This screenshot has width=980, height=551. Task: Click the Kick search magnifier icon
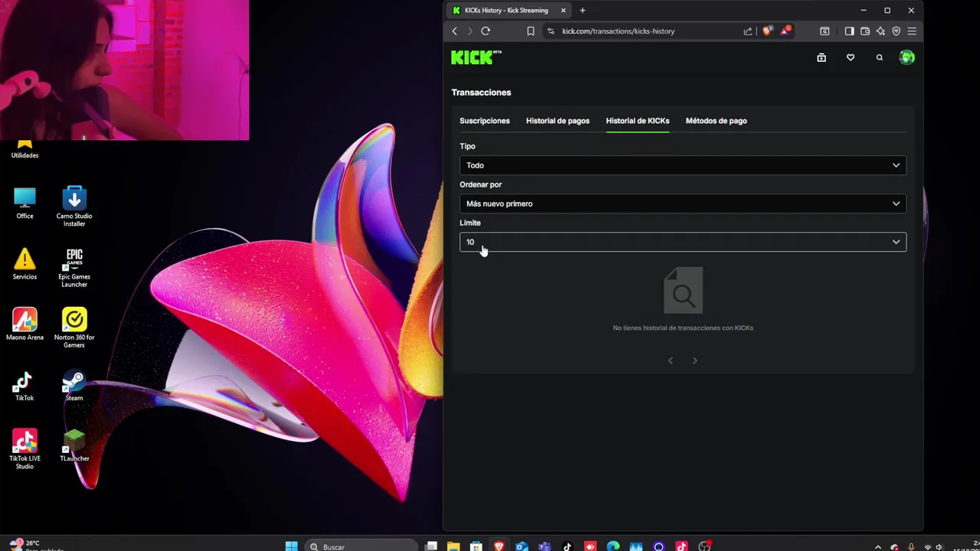[x=880, y=57]
